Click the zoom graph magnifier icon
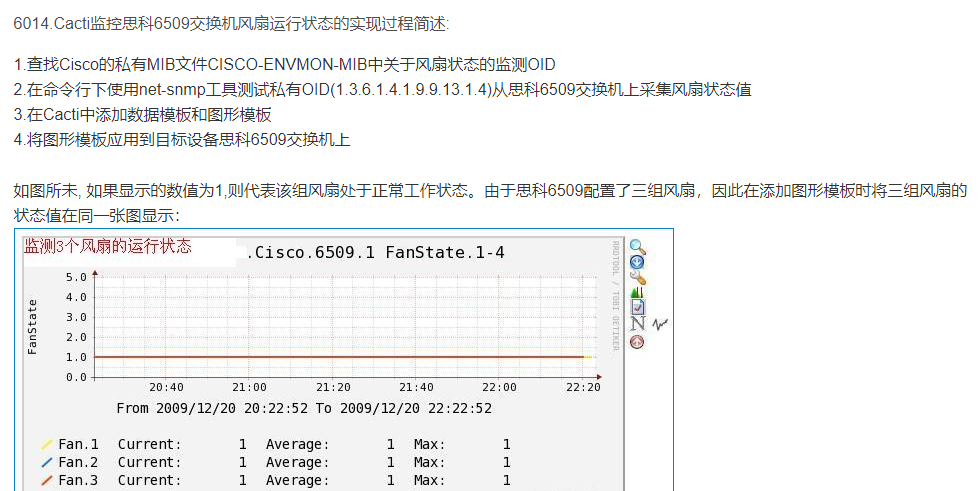 [x=637, y=247]
